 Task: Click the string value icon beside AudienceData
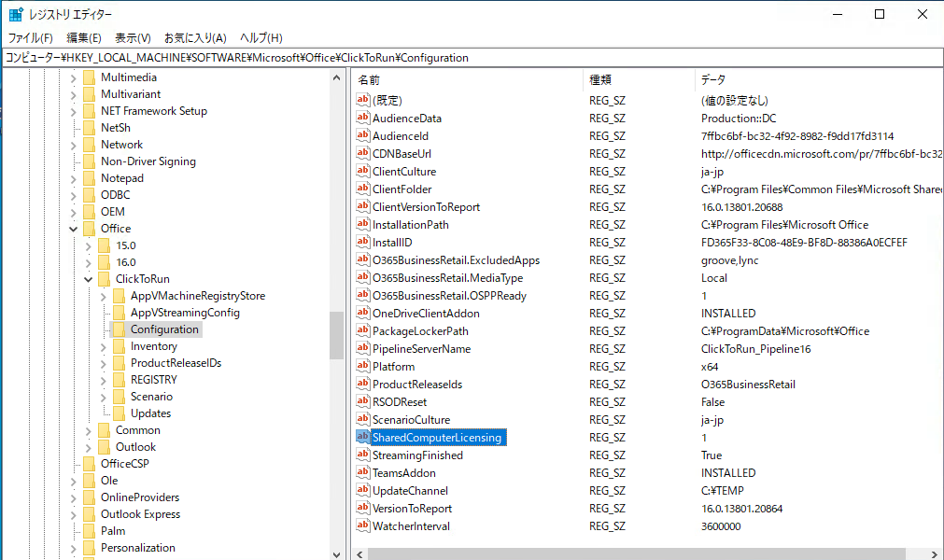pyautogui.click(x=362, y=118)
